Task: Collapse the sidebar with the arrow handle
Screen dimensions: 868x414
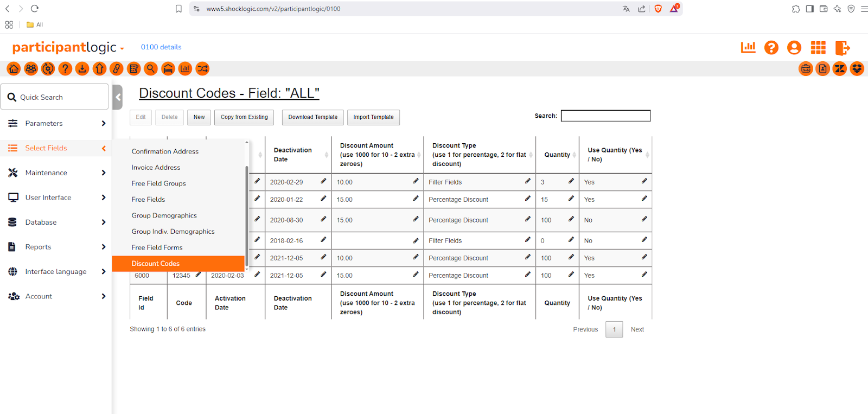Action: click(118, 98)
